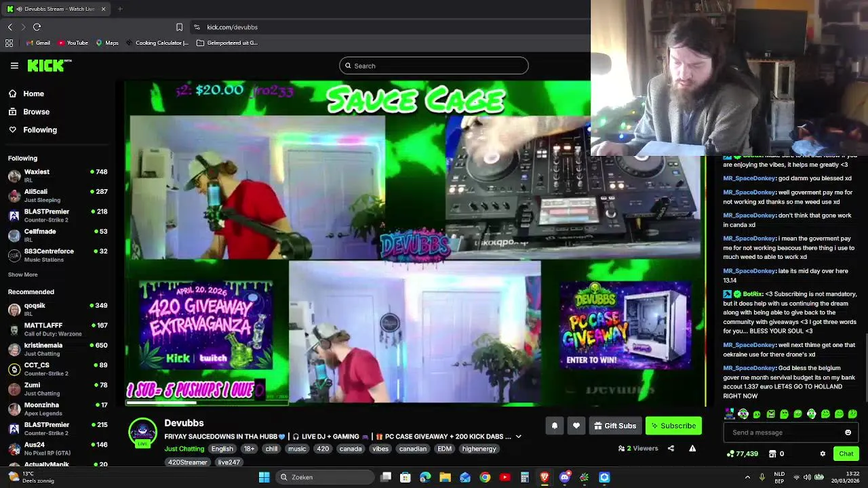Open a new browser tab
Image resolution: width=868 pixels, height=488 pixels.
(120, 9)
